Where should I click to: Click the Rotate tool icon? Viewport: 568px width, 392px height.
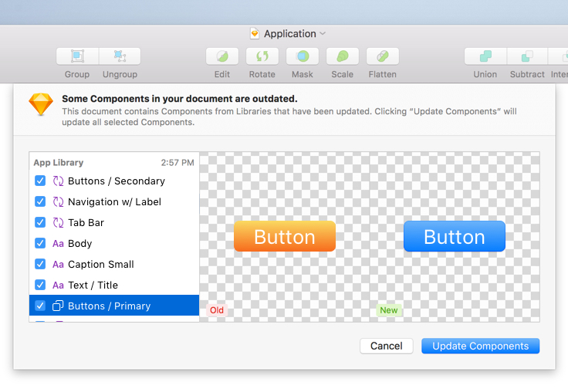(x=262, y=56)
